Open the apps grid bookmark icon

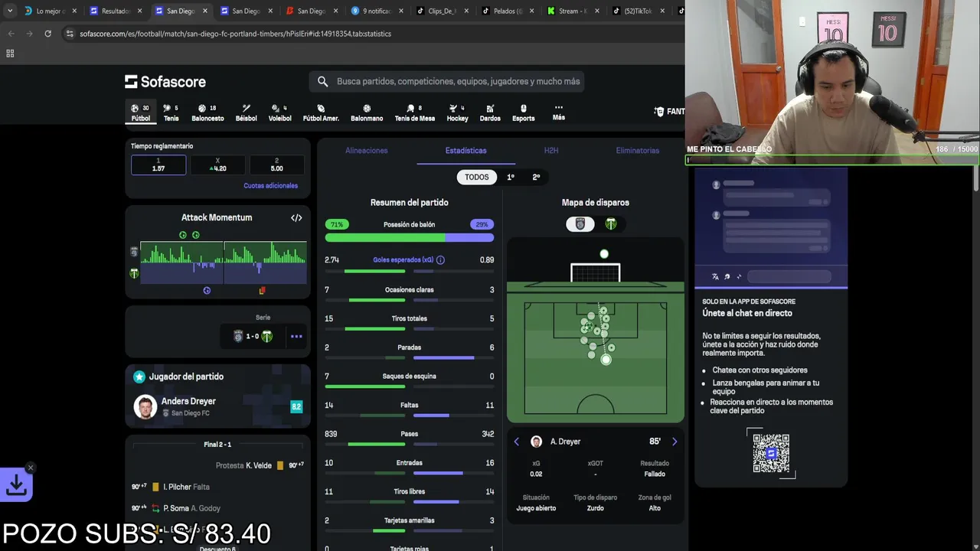[10, 54]
